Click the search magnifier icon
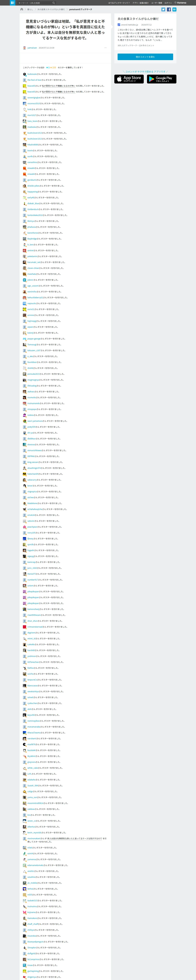196x980 pixels. [x=54, y=3]
